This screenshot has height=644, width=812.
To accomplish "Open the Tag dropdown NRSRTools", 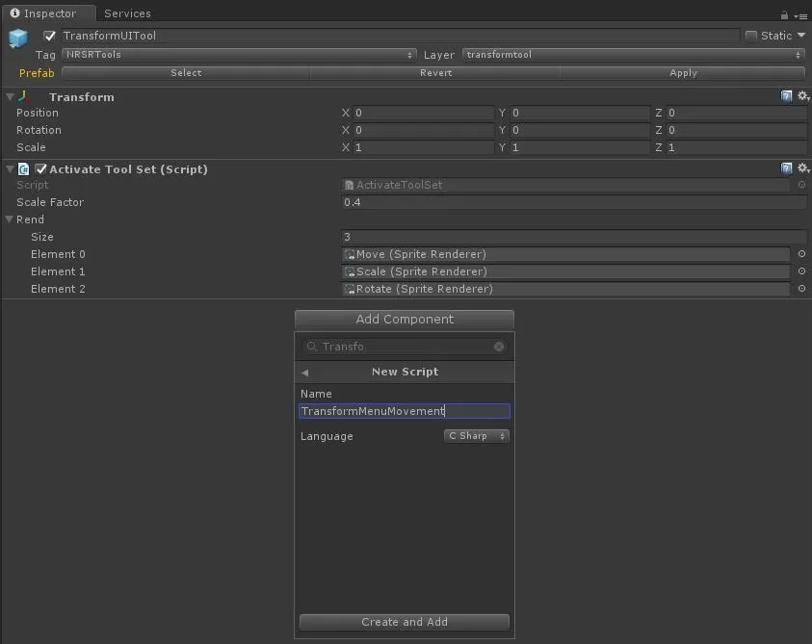I will click(x=239, y=54).
